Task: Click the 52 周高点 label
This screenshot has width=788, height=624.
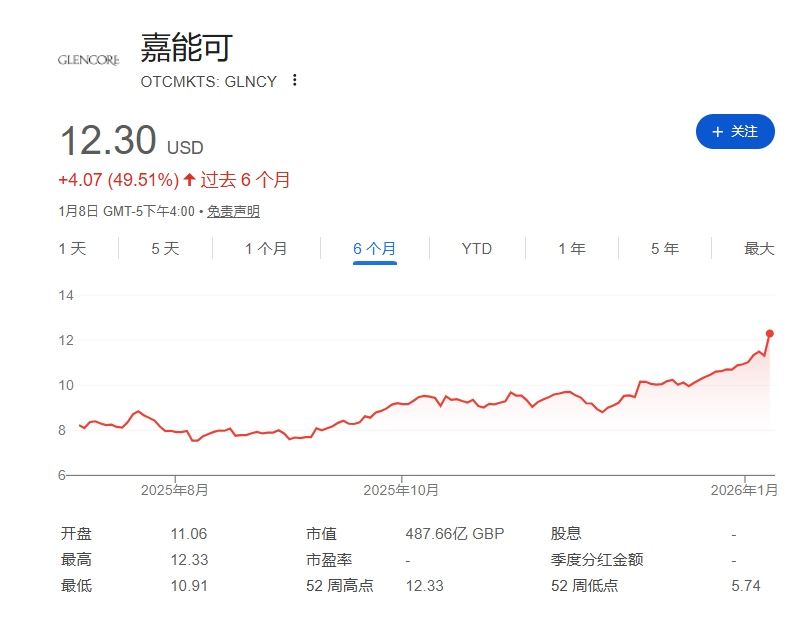Action: pyautogui.click(x=340, y=586)
